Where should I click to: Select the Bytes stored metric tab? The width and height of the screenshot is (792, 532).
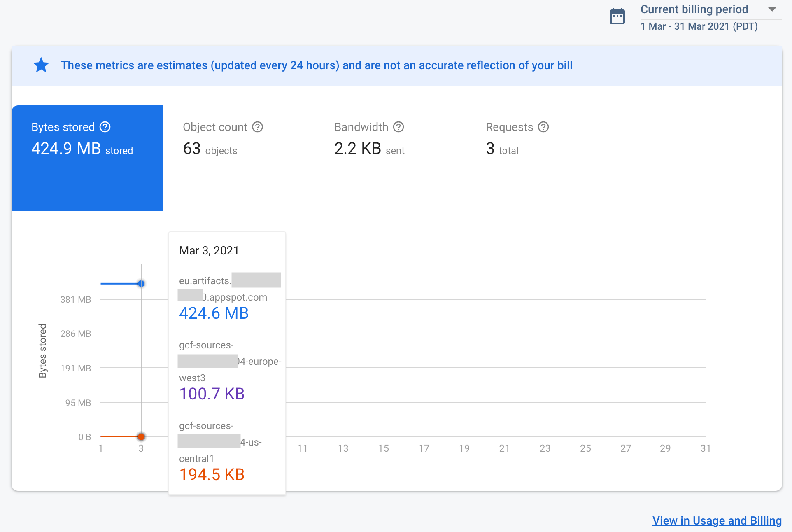[x=87, y=158]
